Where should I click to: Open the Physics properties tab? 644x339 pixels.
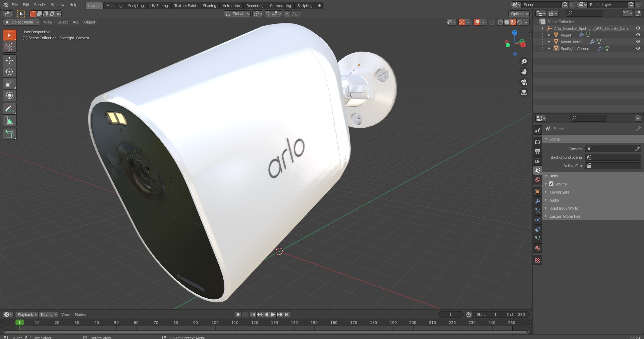click(538, 220)
